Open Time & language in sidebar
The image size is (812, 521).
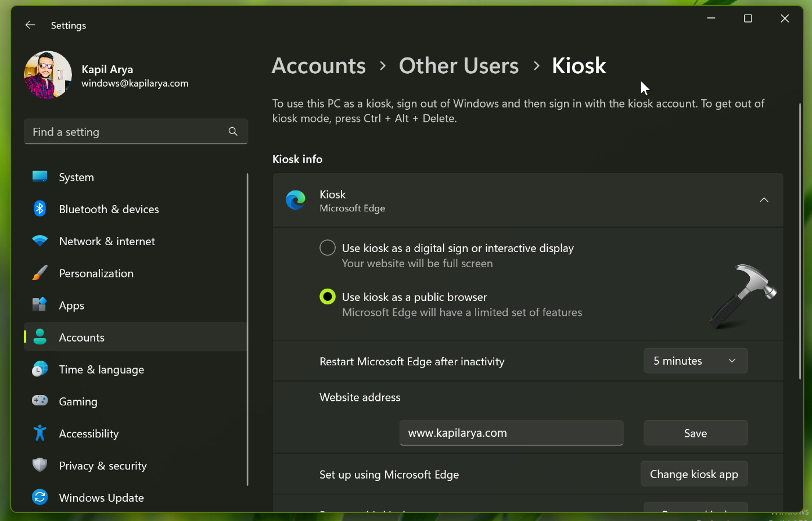(x=101, y=369)
